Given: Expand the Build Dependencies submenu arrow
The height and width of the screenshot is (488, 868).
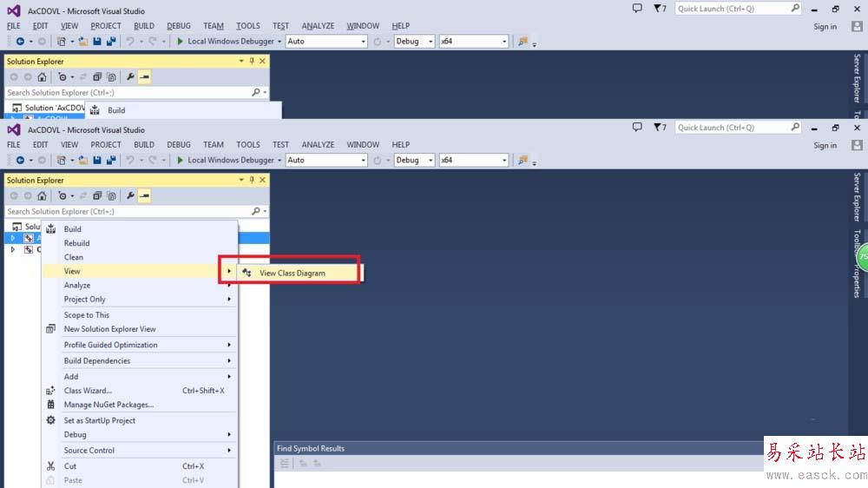Looking at the screenshot, I should (x=229, y=360).
